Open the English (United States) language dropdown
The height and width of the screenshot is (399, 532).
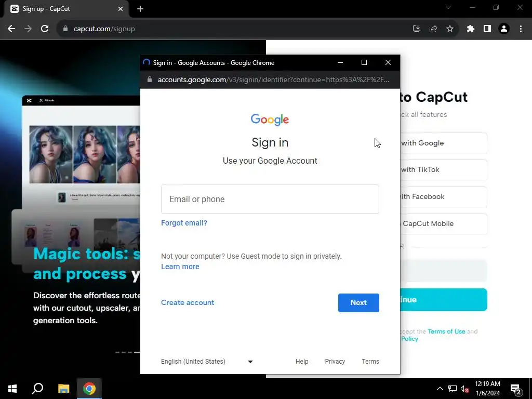point(207,362)
